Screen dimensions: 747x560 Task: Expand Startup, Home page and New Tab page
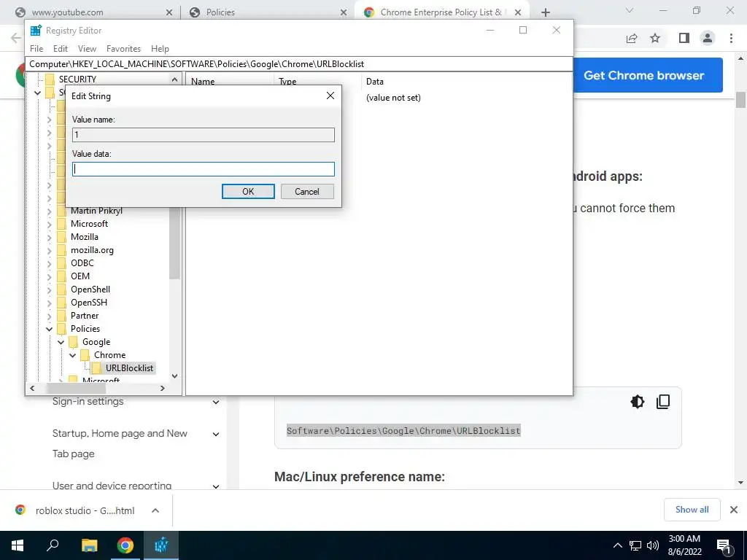[x=216, y=435]
